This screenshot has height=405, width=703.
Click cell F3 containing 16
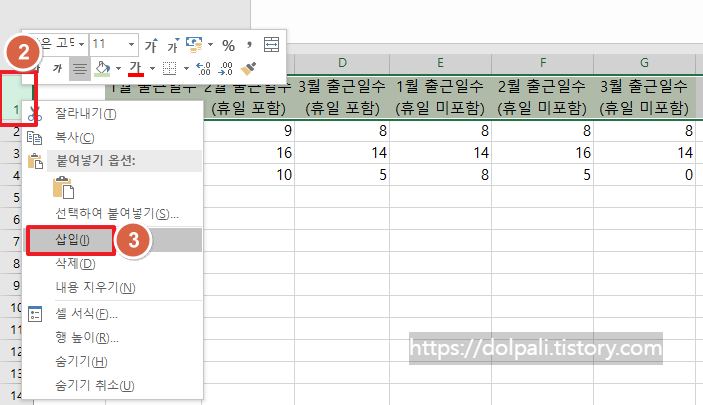pos(542,153)
